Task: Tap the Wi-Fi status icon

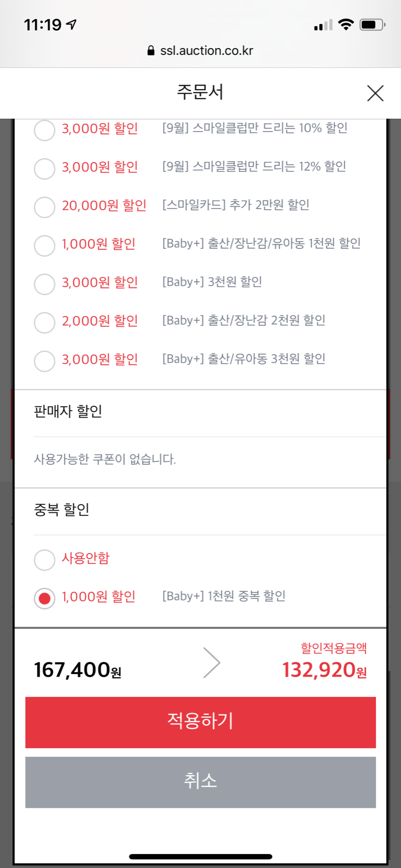Action: (346, 25)
